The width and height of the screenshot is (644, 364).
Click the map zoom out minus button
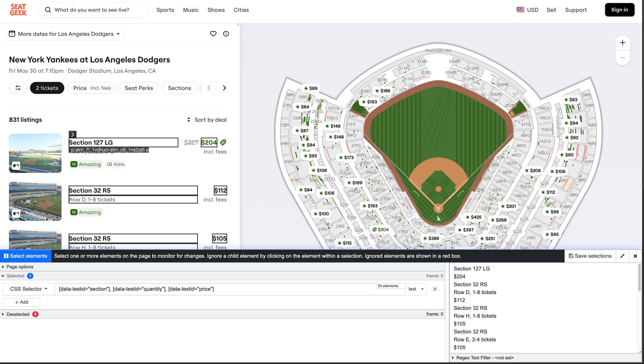[623, 58]
